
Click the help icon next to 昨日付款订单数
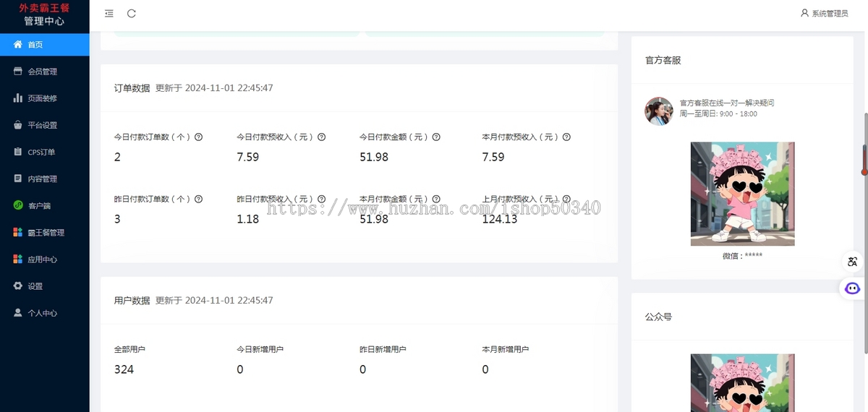[x=198, y=199]
